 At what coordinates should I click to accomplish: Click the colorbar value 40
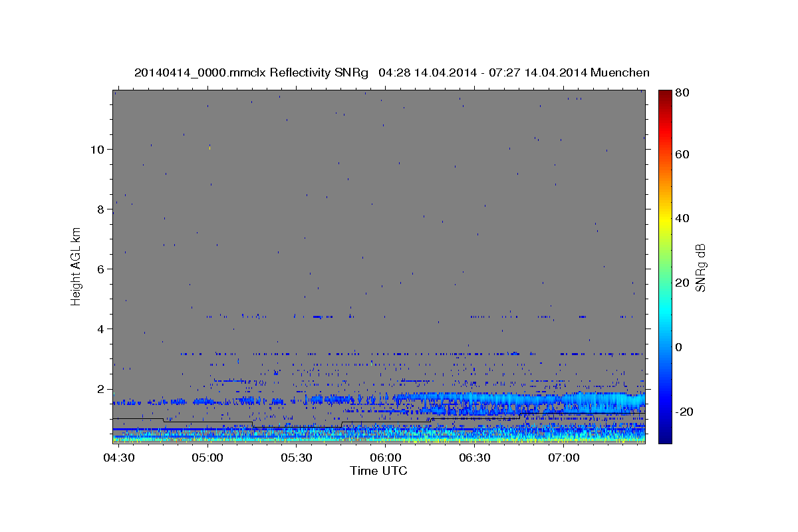[x=684, y=218]
